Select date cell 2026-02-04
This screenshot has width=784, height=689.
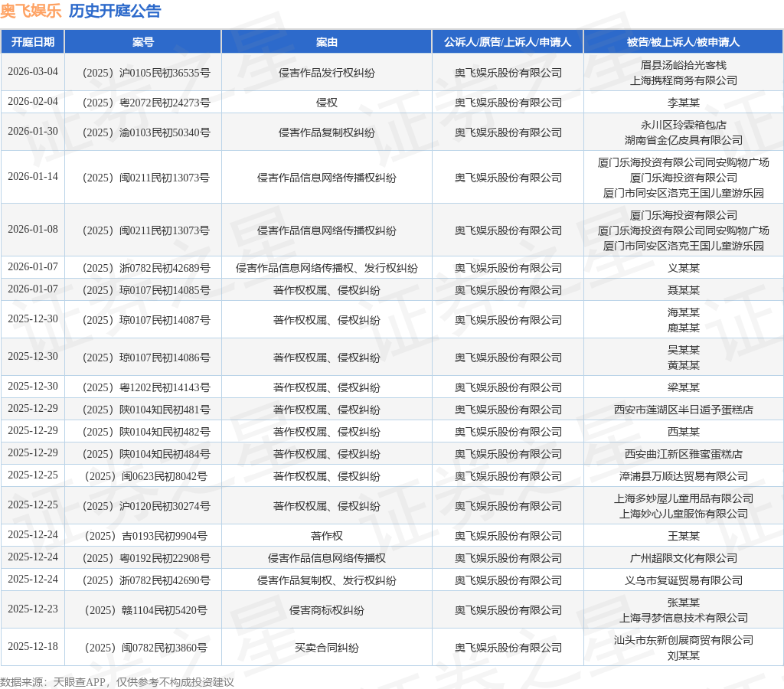pyautogui.click(x=33, y=102)
